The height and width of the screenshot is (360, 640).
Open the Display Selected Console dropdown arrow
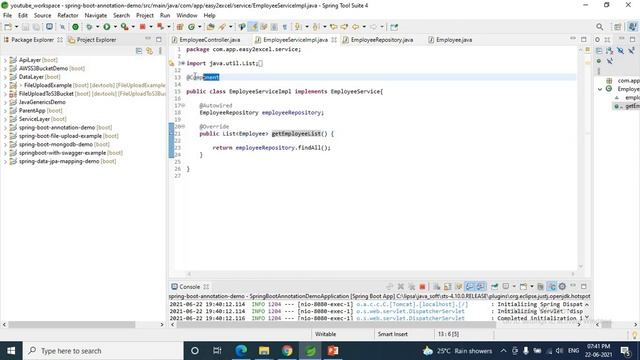pos(514,287)
